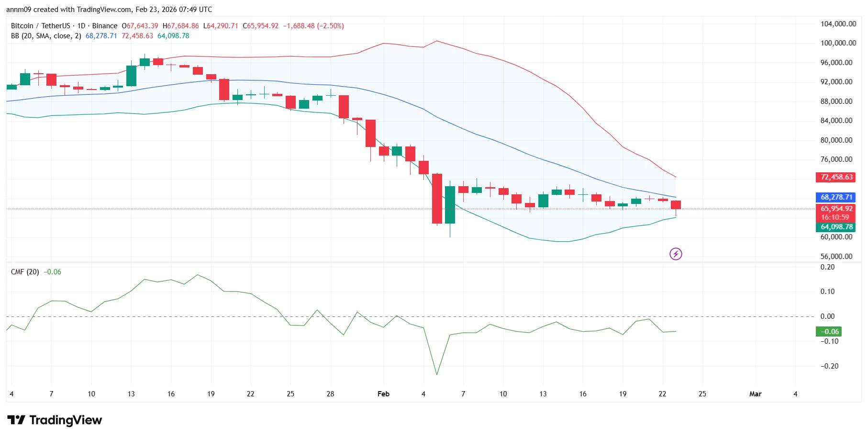This screenshot has height=438, width=868.
Task: Open the BB (20, SMA, close, 2) indicator settings
Action: tap(45, 35)
